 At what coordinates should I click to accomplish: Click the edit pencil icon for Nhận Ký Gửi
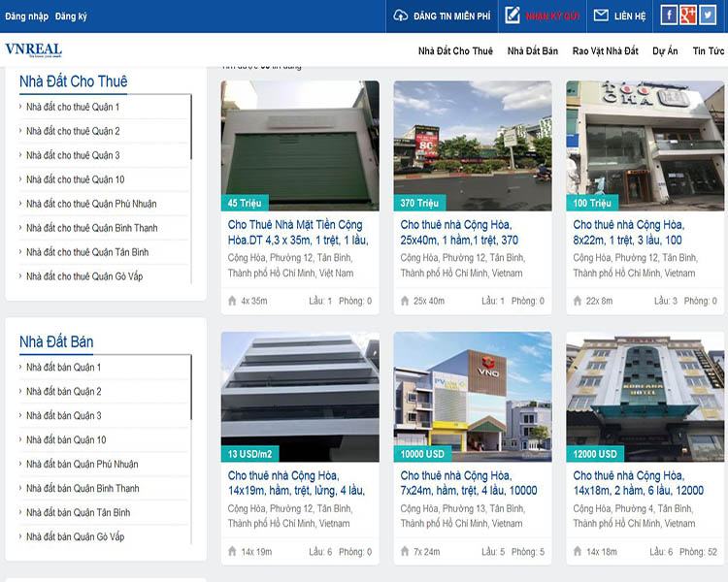coord(513,16)
